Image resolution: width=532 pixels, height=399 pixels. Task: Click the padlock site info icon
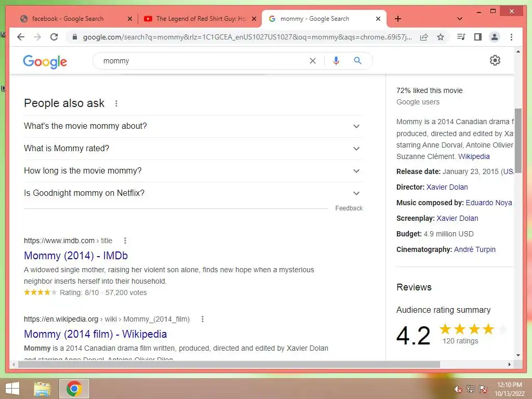coord(75,37)
